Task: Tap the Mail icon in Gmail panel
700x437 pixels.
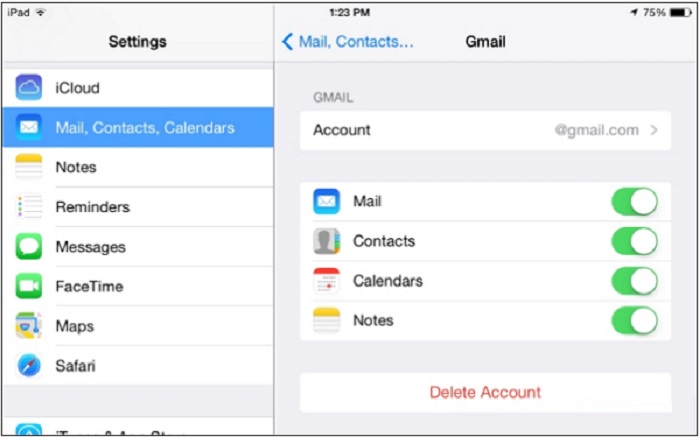Action: (326, 201)
